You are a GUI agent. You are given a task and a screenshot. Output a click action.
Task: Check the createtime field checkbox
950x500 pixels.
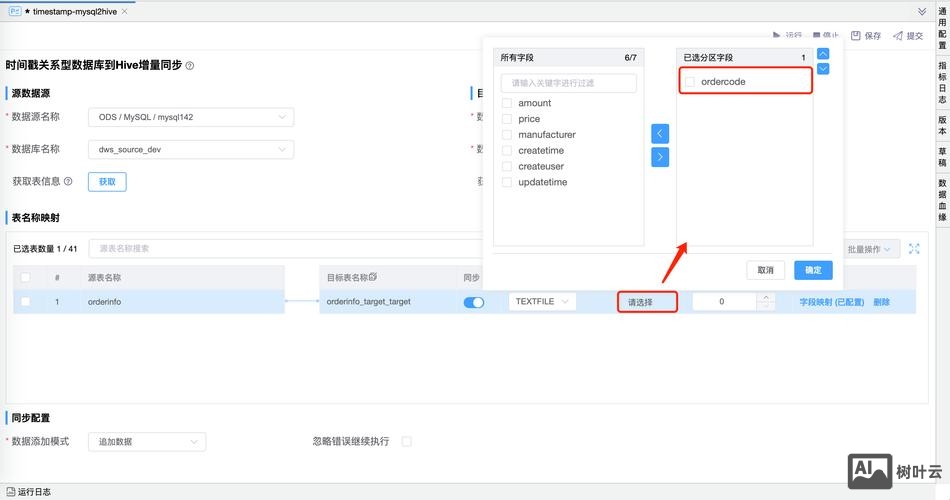pos(507,150)
